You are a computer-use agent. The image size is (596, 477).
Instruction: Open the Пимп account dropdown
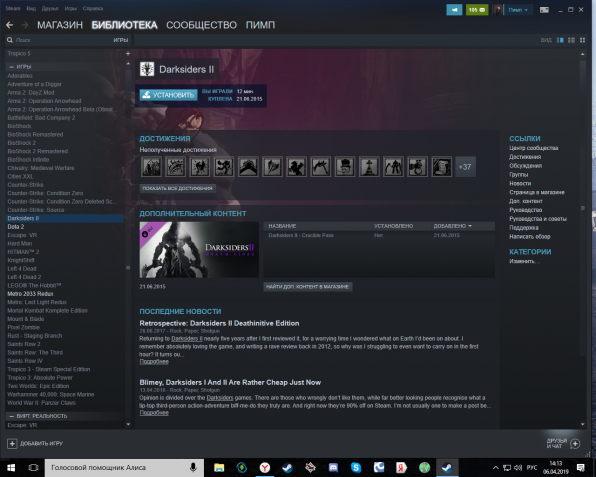tap(518, 10)
